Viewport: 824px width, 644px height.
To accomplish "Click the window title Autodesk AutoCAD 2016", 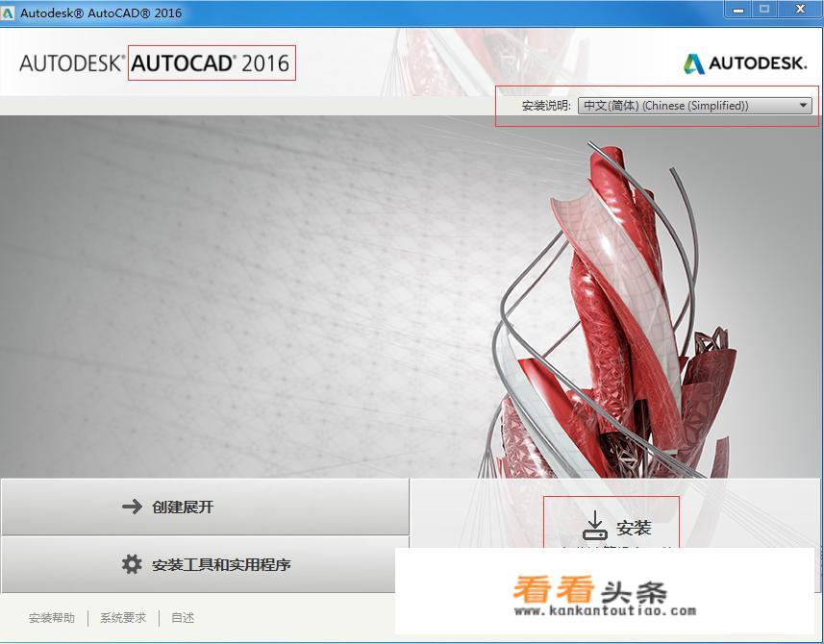I will pyautogui.click(x=101, y=13).
